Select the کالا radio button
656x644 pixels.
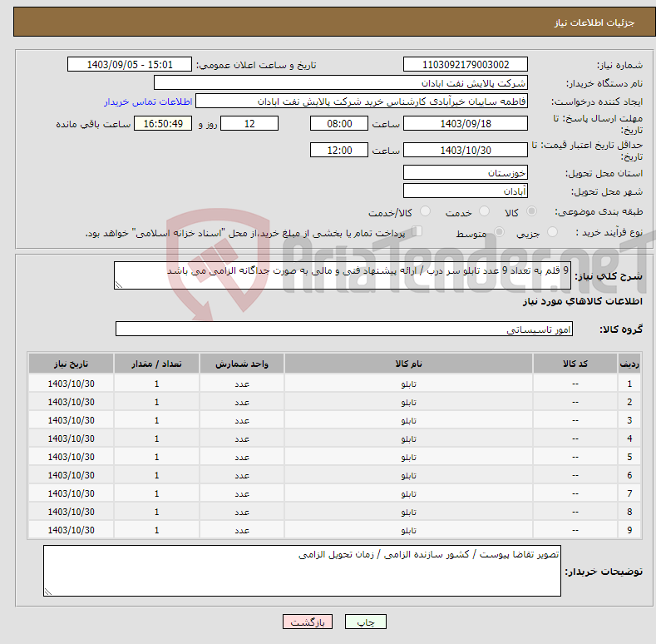[x=531, y=211]
